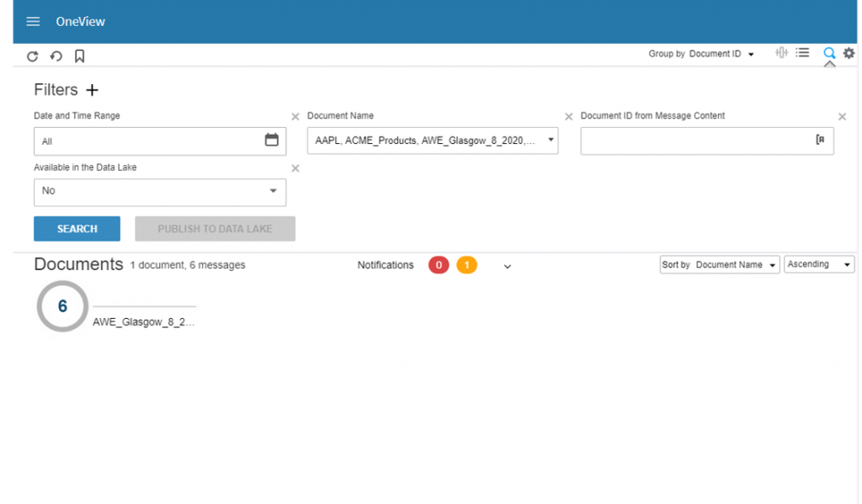Open the settings gear icon
The height and width of the screenshot is (504, 862).
(x=849, y=53)
